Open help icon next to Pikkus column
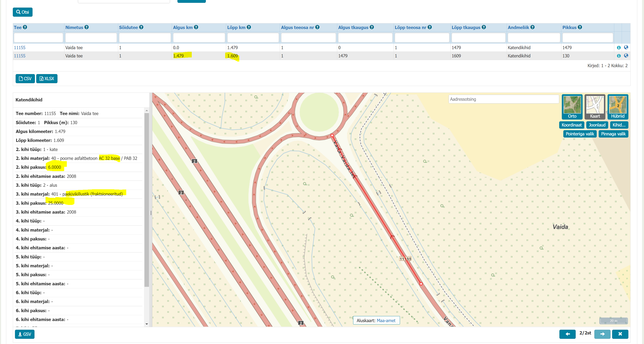Screen dimensions: 644x344 click(580, 27)
